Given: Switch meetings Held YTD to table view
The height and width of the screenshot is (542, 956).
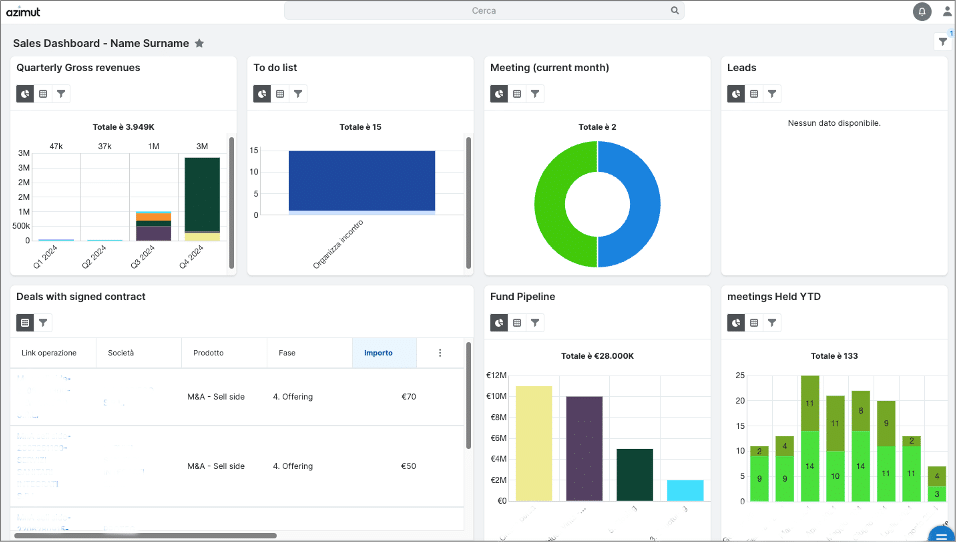Looking at the screenshot, I should [x=754, y=323].
